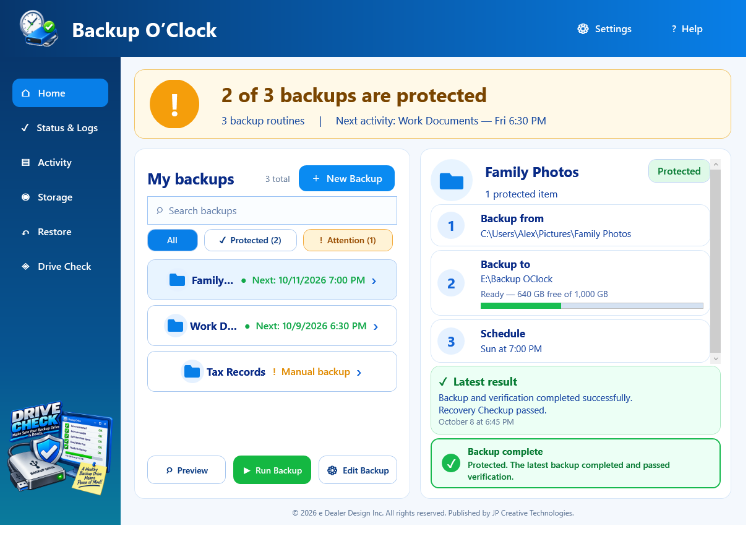
Task: Click the Protected status badge
Action: click(x=679, y=171)
